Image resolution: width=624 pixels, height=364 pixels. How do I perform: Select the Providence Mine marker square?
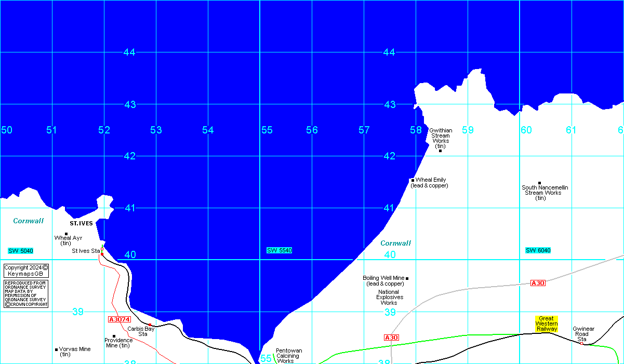click(x=114, y=336)
